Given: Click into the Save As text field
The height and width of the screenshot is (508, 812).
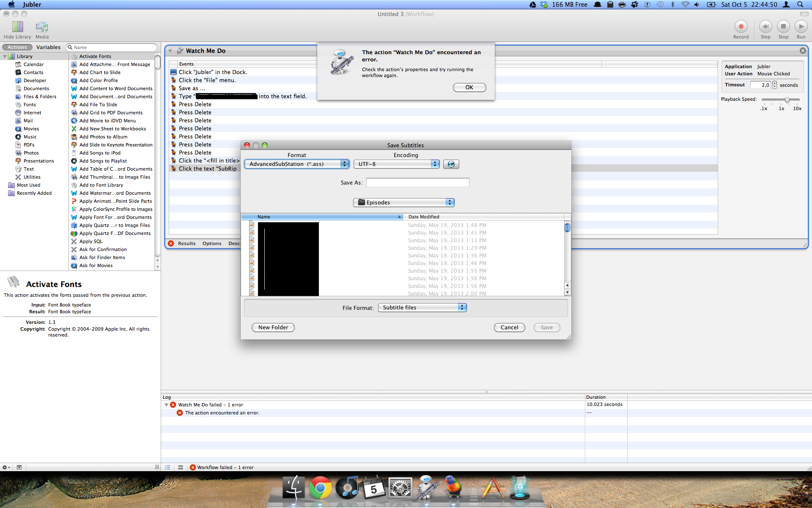Looking at the screenshot, I should (x=417, y=183).
